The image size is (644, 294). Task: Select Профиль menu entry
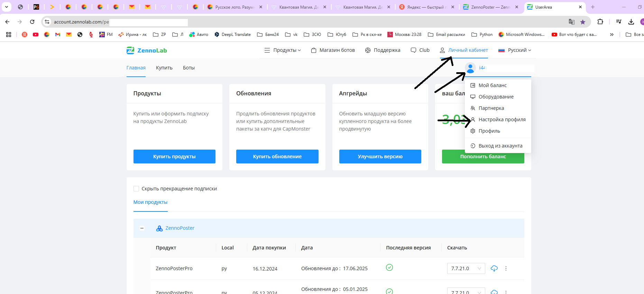point(498,131)
